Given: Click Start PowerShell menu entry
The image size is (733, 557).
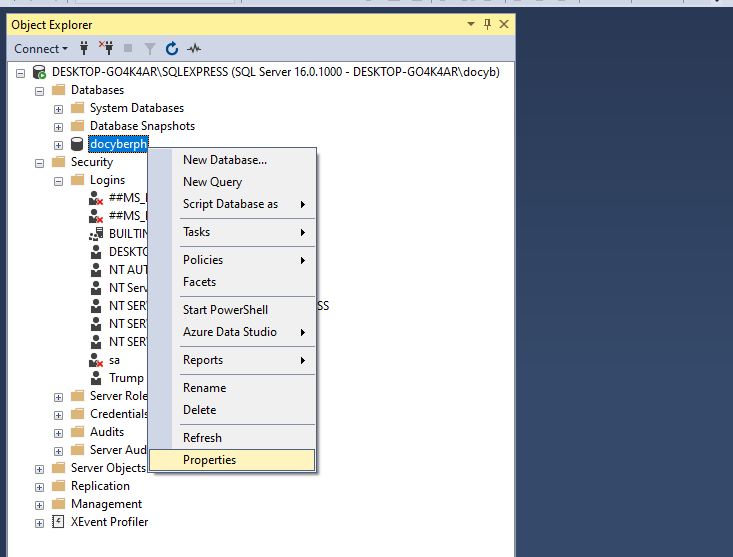Looking at the screenshot, I should click(225, 310).
